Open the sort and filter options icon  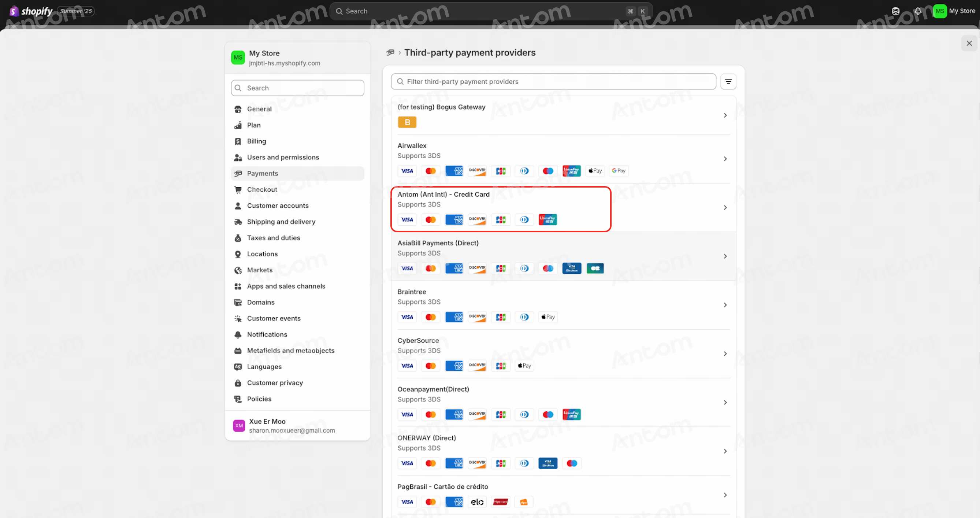[x=728, y=81]
